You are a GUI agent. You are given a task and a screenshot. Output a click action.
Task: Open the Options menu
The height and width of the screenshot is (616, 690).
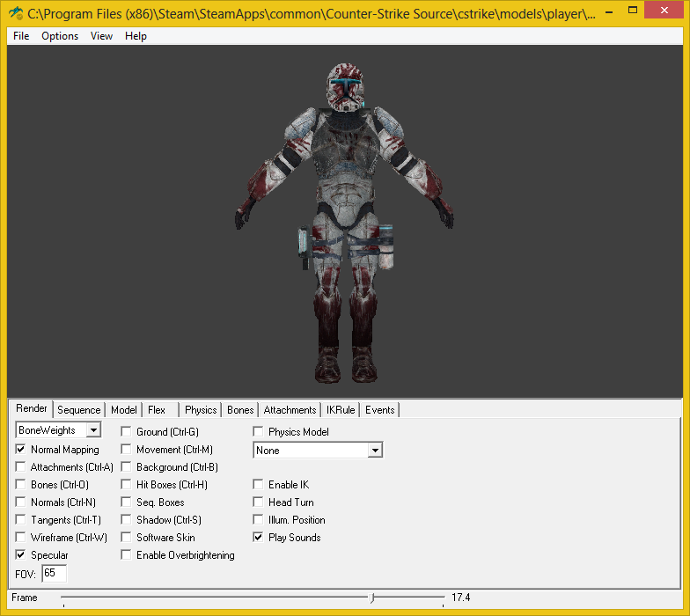60,36
